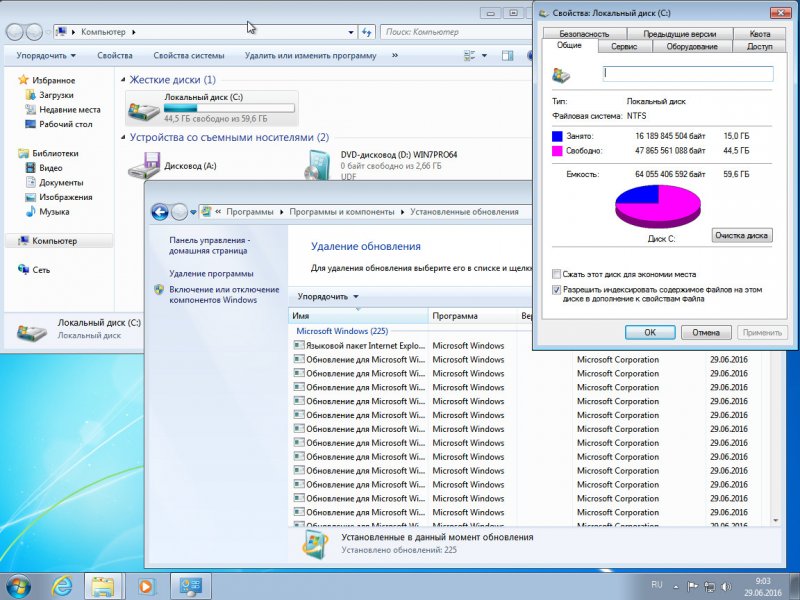Open Панель управления - домашняя страница link
This screenshot has height=600, width=800.
point(210,245)
